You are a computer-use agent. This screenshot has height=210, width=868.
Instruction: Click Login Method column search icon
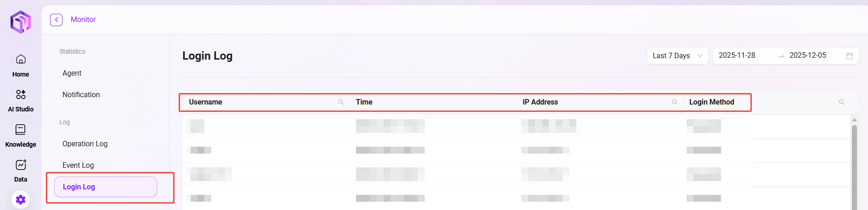[841, 102]
